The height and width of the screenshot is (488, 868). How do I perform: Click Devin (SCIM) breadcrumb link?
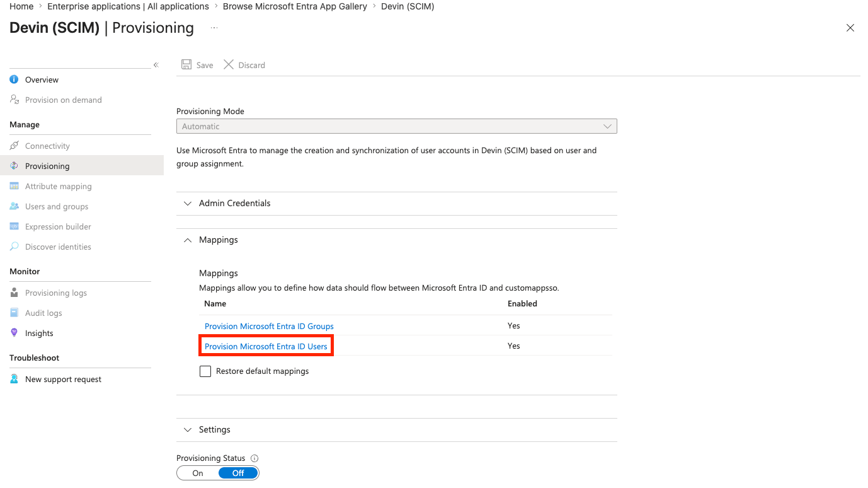coord(408,6)
